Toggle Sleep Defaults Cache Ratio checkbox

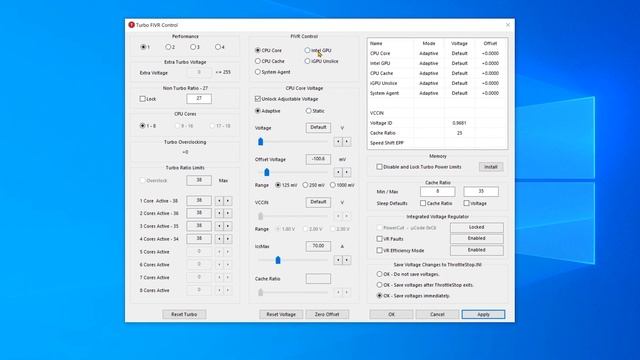[x=423, y=203]
